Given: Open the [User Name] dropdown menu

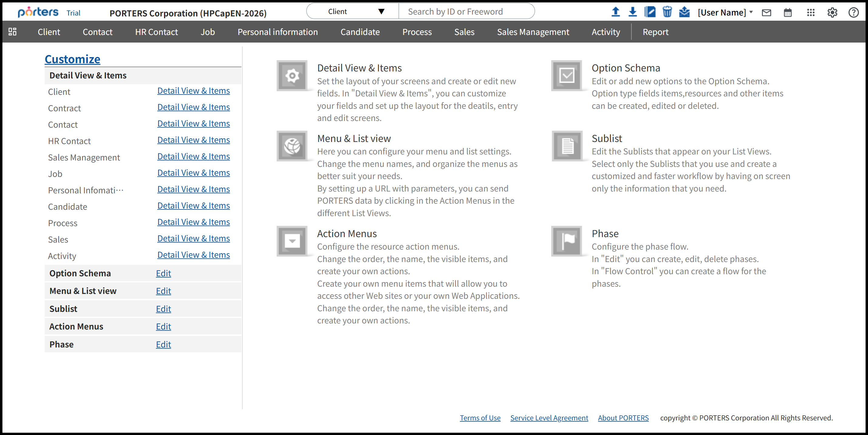Looking at the screenshot, I should tap(725, 12).
